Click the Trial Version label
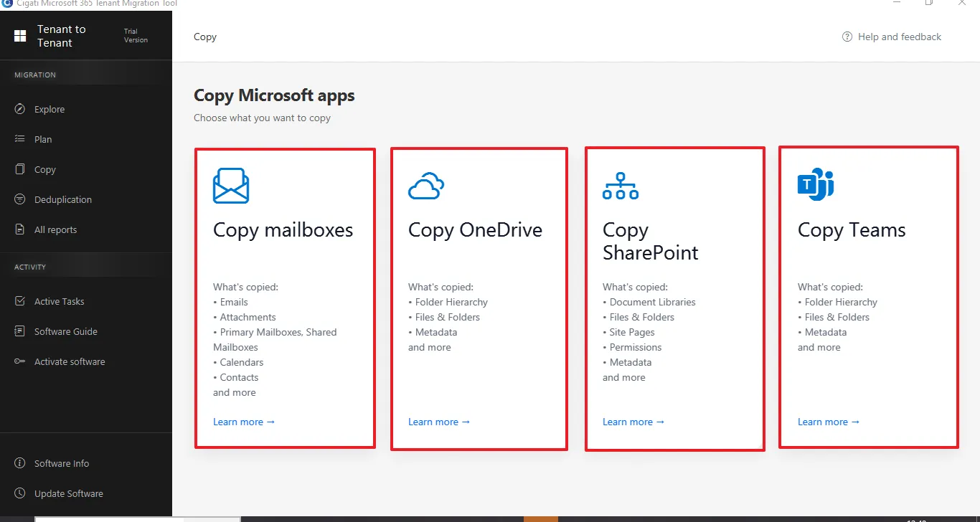Screen dimensions: 980x522 click(136, 36)
